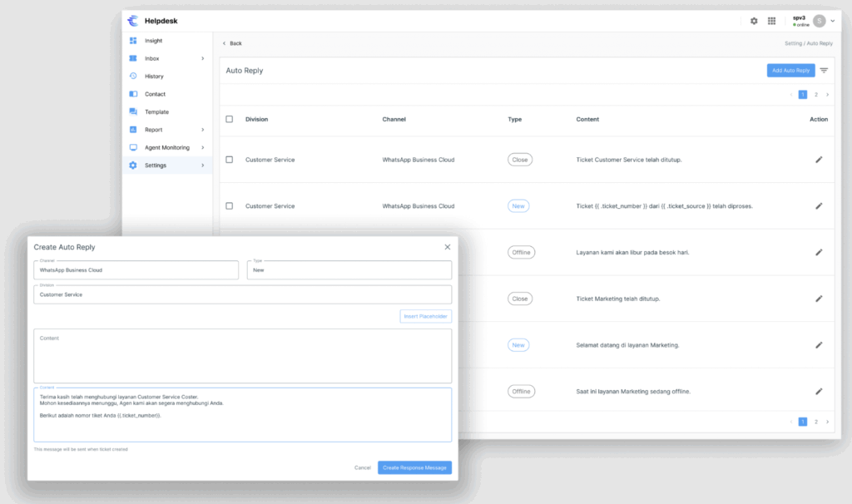The width and height of the screenshot is (852, 504).
Task: Open the Type dropdown showing New
Action: [349, 270]
